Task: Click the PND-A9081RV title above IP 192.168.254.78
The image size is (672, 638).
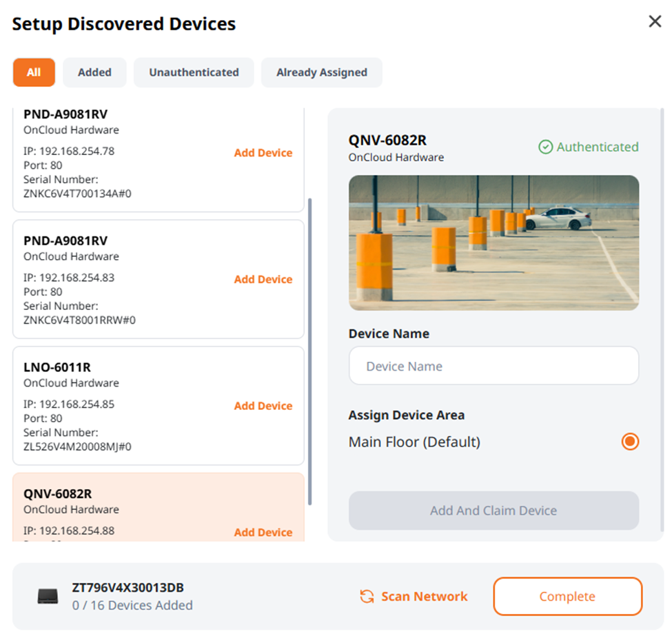Action: click(x=65, y=114)
